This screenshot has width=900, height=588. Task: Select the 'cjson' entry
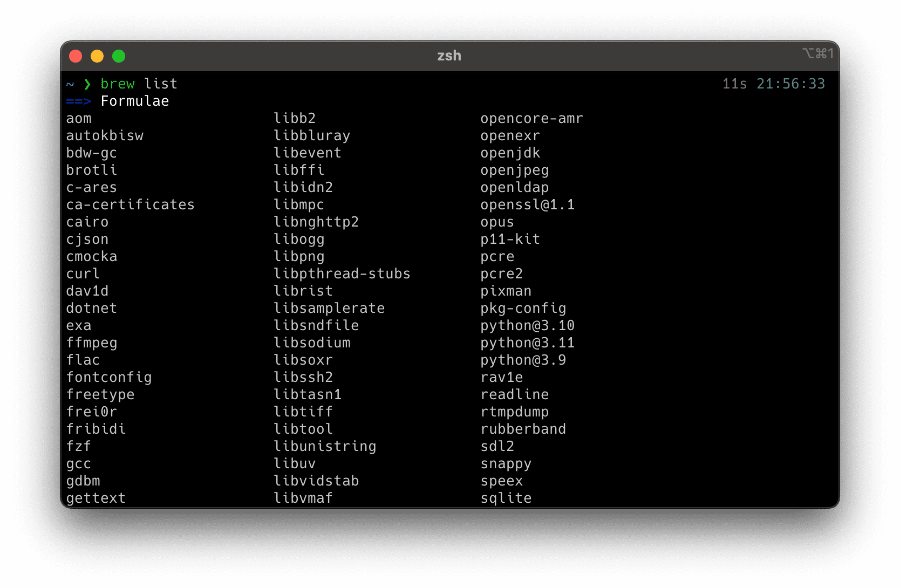click(x=87, y=240)
